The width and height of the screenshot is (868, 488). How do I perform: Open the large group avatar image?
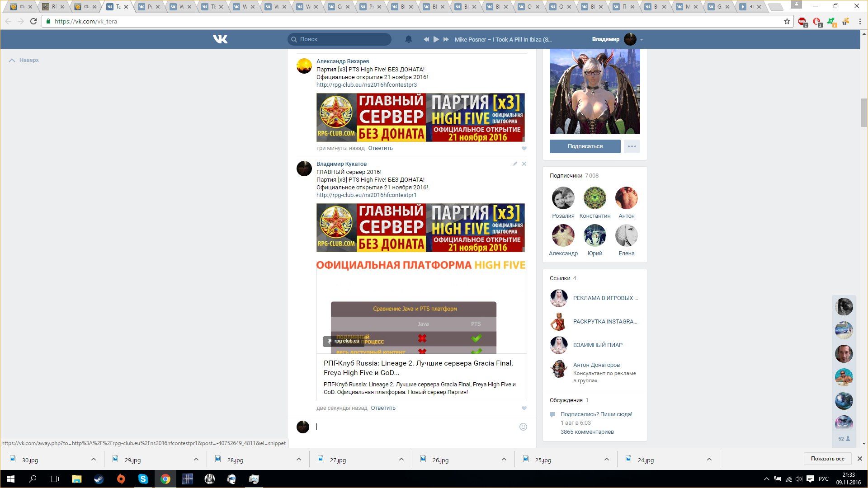[x=594, y=92]
